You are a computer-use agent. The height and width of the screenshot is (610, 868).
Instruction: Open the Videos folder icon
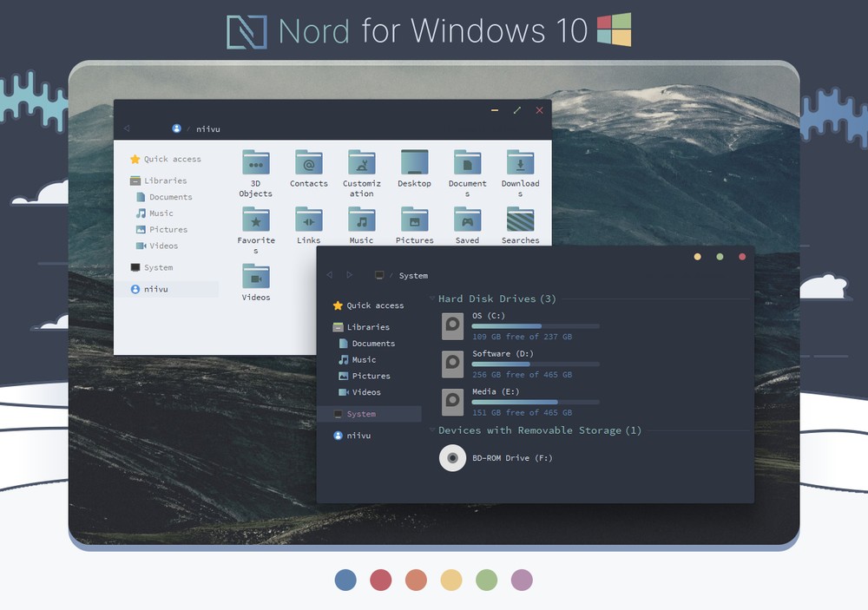[x=255, y=278]
